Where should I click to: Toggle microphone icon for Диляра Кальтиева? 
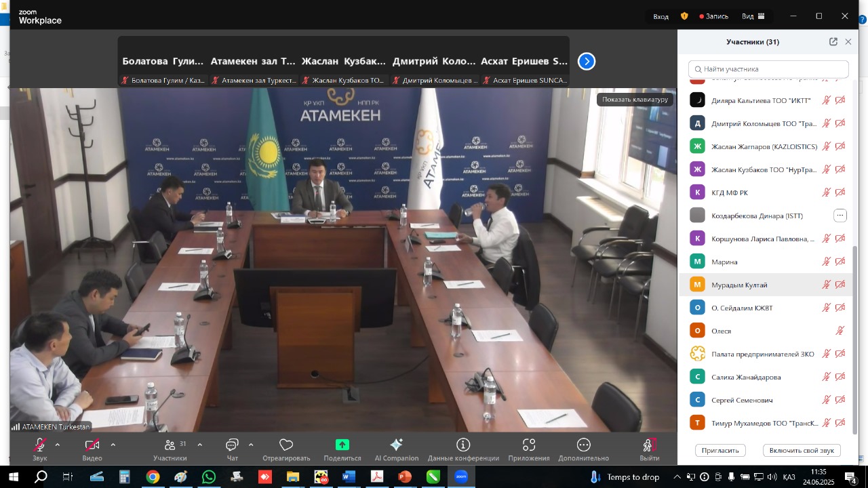pos(827,100)
